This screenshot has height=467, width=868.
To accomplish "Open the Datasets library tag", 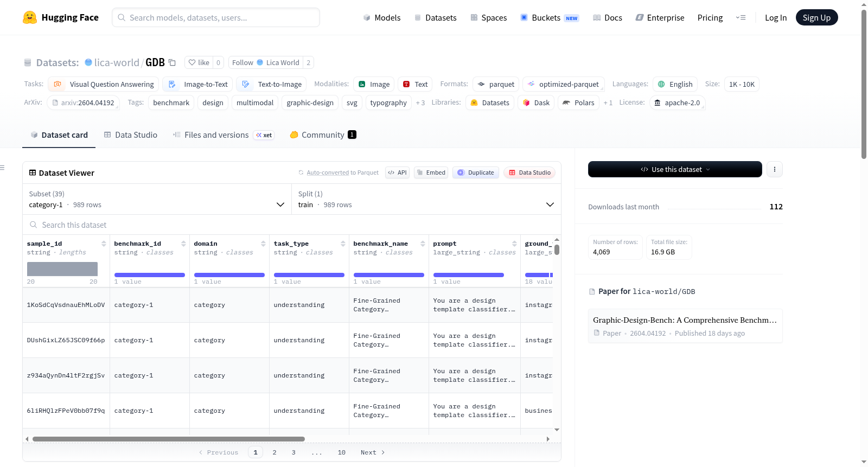I will (490, 103).
